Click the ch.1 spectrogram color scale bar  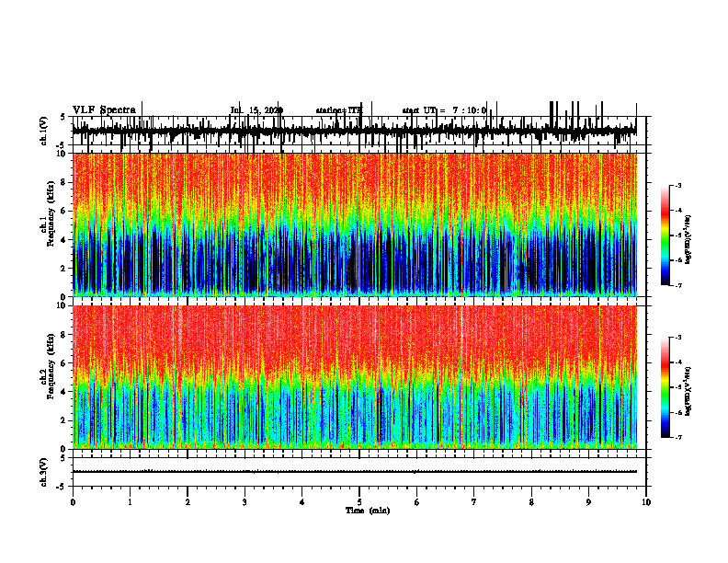pyautogui.click(x=665, y=236)
